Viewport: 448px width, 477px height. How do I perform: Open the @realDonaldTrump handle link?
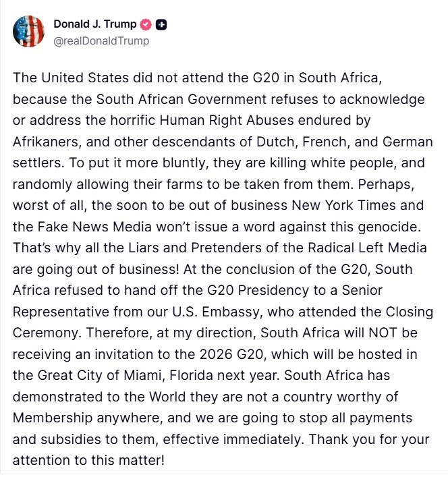[x=101, y=41]
